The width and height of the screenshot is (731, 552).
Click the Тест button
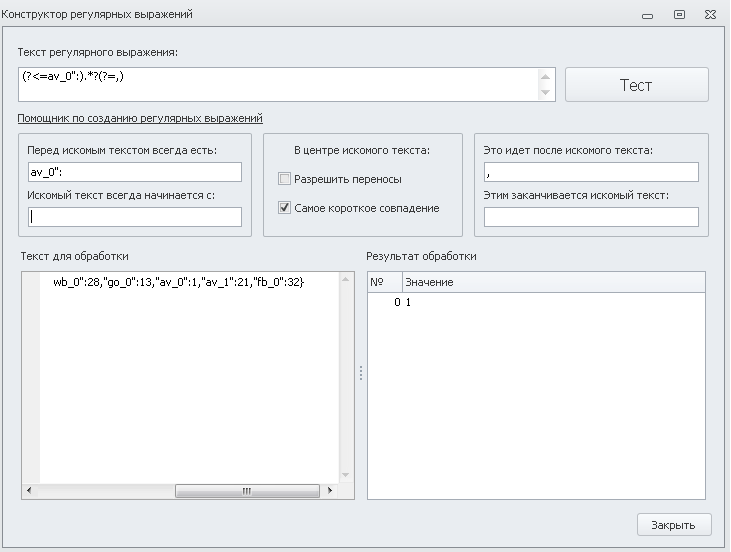coord(636,84)
